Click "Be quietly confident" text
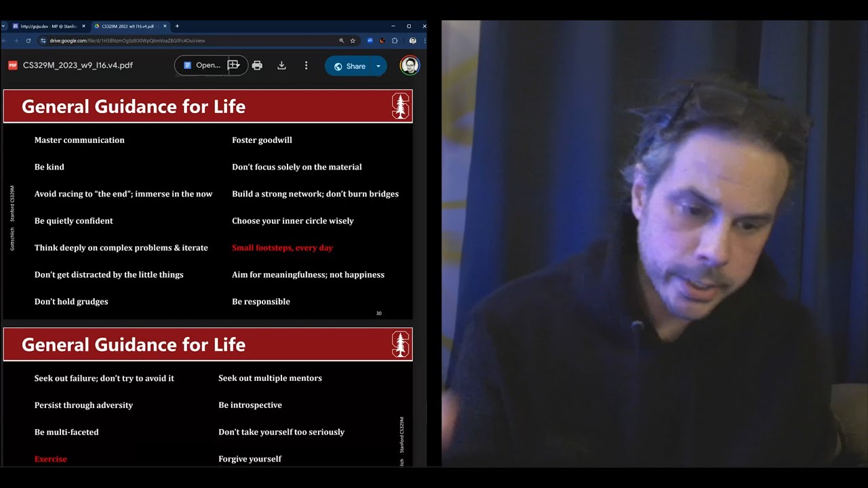This screenshot has width=868, height=488. (x=74, y=221)
